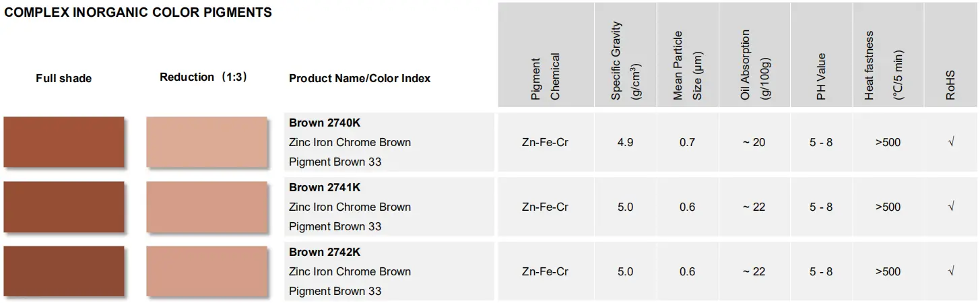Click the 4.9 specific gravity value
Image resolution: width=980 pixels, height=303 pixels.
625,142
